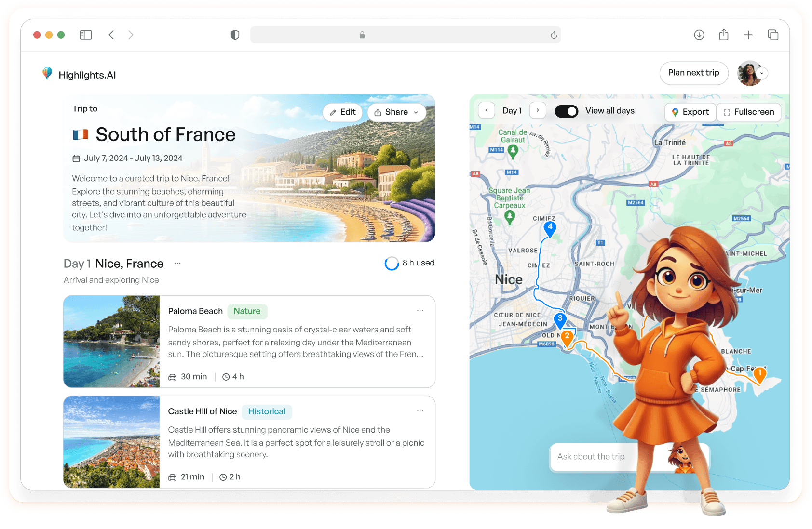Click the map pin icon on Export button
The width and height of the screenshot is (812, 529).
coord(675,112)
